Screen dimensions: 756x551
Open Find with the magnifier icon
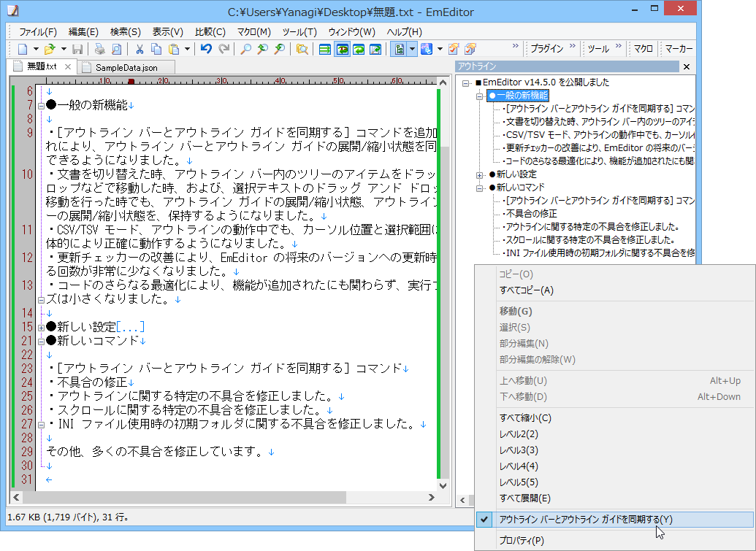246,49
